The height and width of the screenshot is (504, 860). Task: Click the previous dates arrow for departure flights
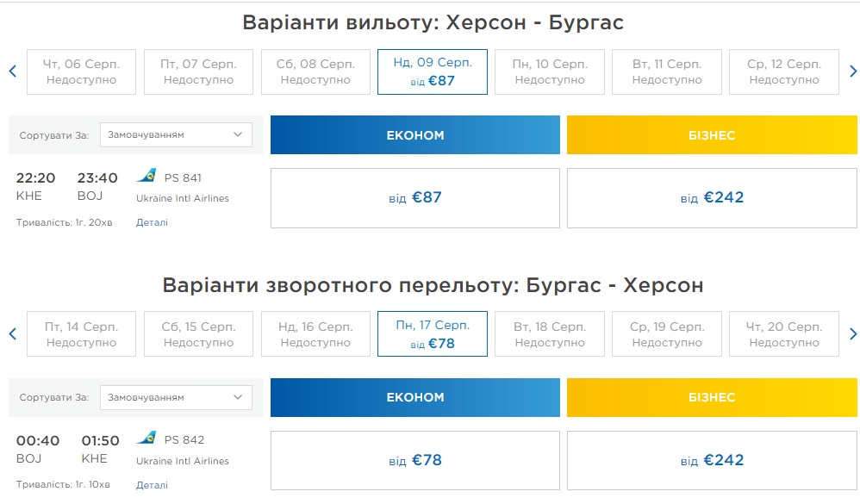(x=12, y=72)
